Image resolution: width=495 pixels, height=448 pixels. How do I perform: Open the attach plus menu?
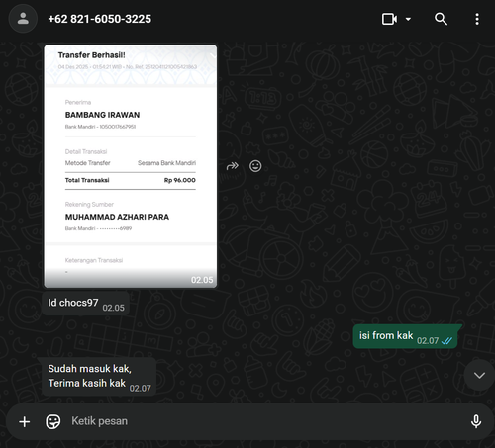pos(25,421)
